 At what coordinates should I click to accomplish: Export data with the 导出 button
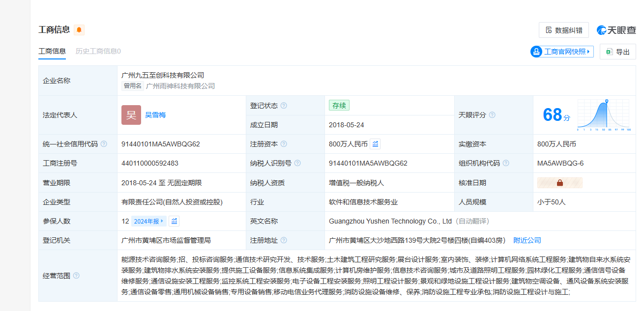click(617, 52)
